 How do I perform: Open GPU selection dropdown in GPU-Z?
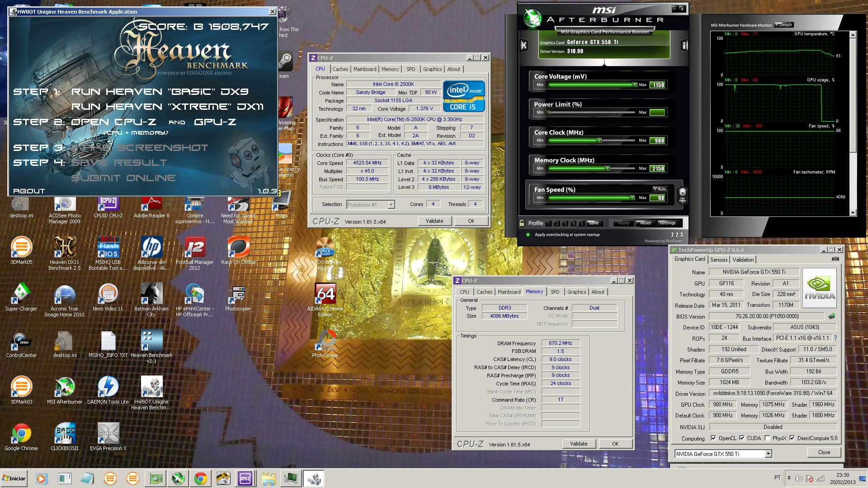pyautogui.click(x=768, y=454)
